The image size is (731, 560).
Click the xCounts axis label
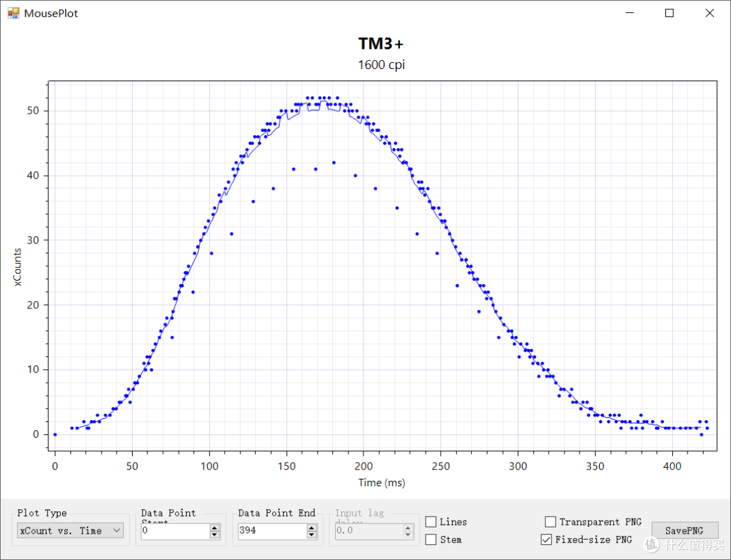(17, 267)
